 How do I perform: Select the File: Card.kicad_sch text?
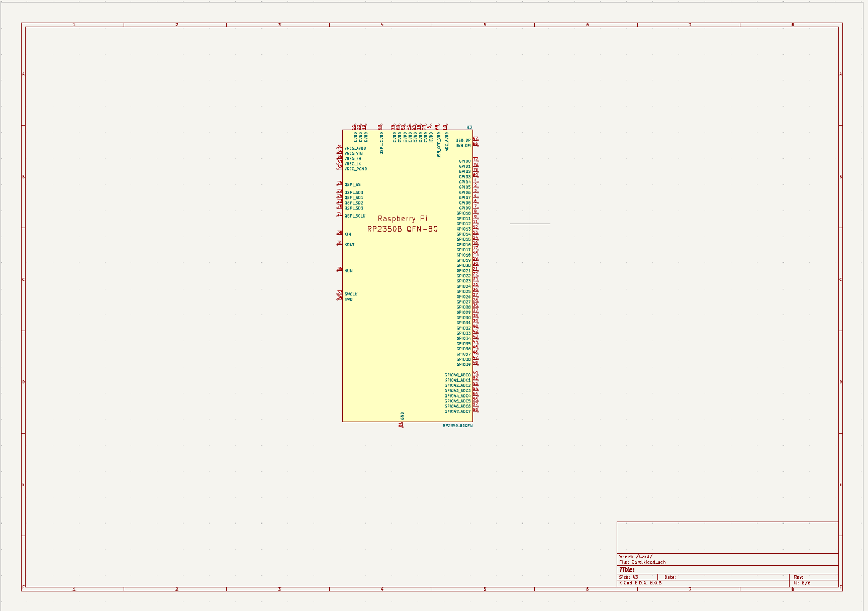coord(642,562)
